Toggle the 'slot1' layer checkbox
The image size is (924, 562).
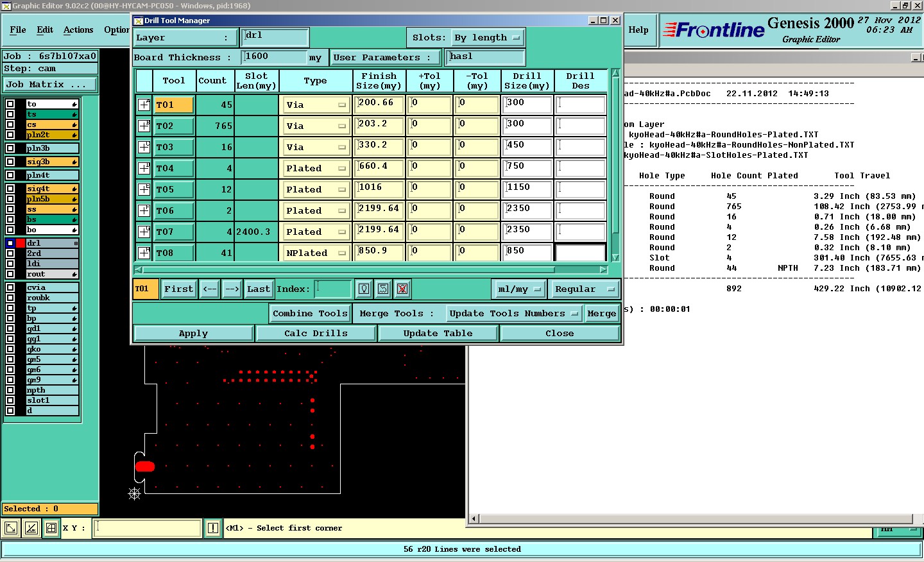[x=10, y=400]
